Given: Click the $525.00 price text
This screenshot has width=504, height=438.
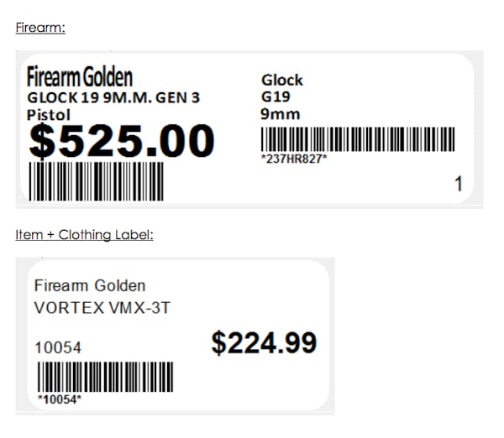Looking at the screenshot, I should pyautogui.click(x=122, y=141).
